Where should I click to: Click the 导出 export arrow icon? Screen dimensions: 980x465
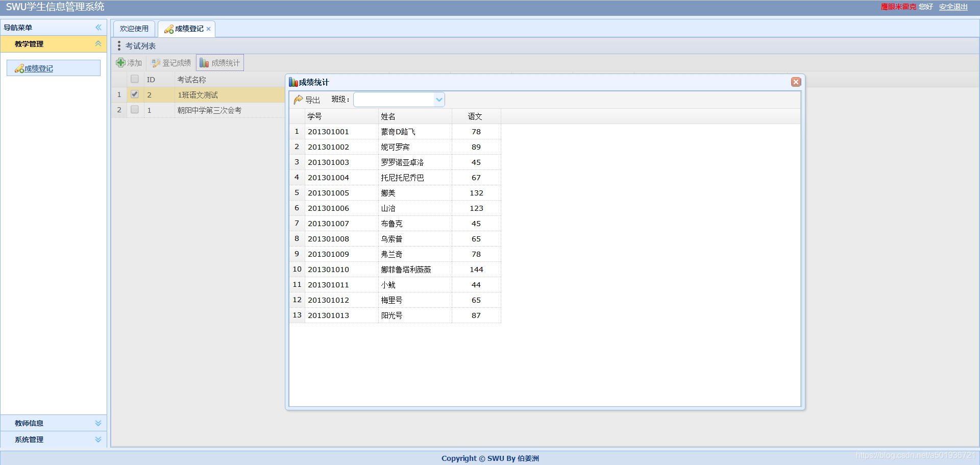tap(299, 100)
